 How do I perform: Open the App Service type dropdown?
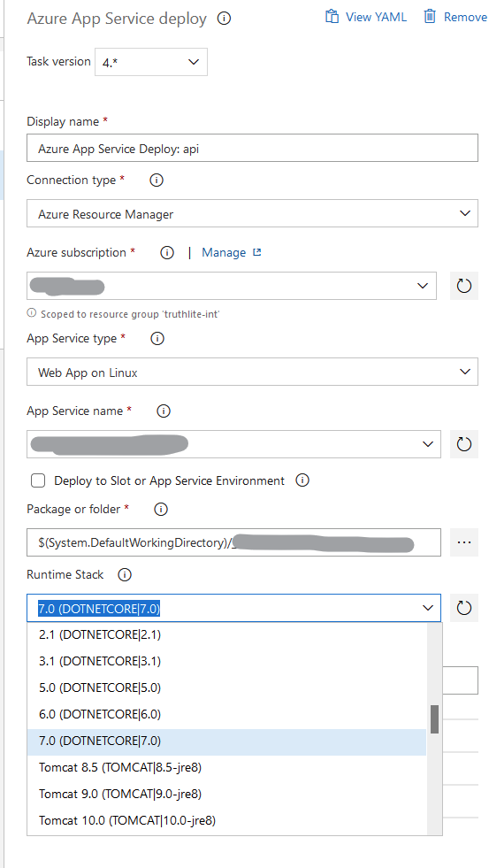[x=252, y=372]
